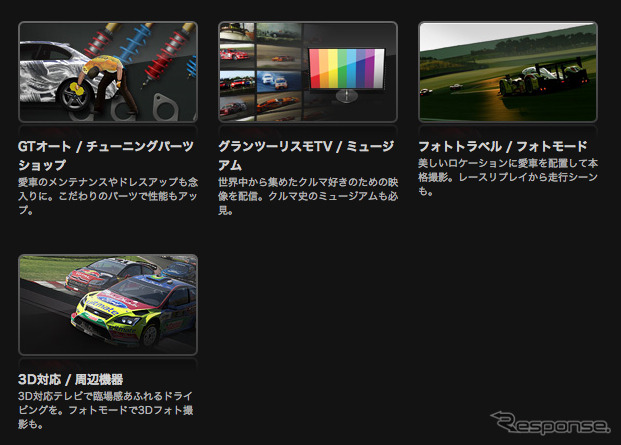Open the Gran Turismo TV museum thumbnail

(308, 72)
